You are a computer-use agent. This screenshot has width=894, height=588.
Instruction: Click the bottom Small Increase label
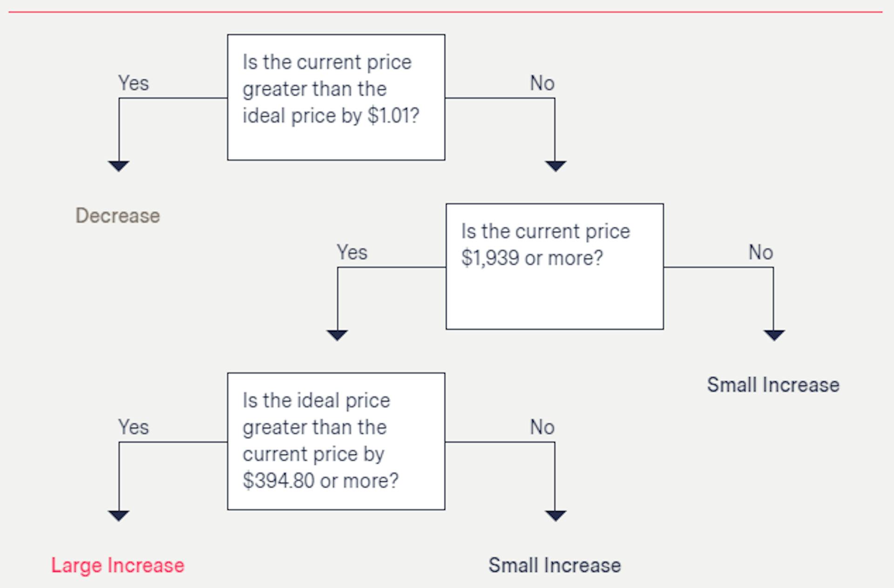click(555, 565)
